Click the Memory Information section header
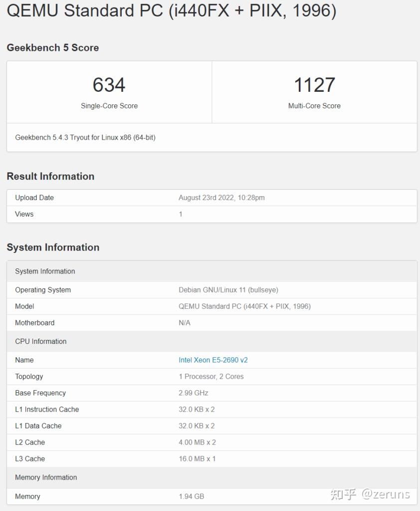 212,478
